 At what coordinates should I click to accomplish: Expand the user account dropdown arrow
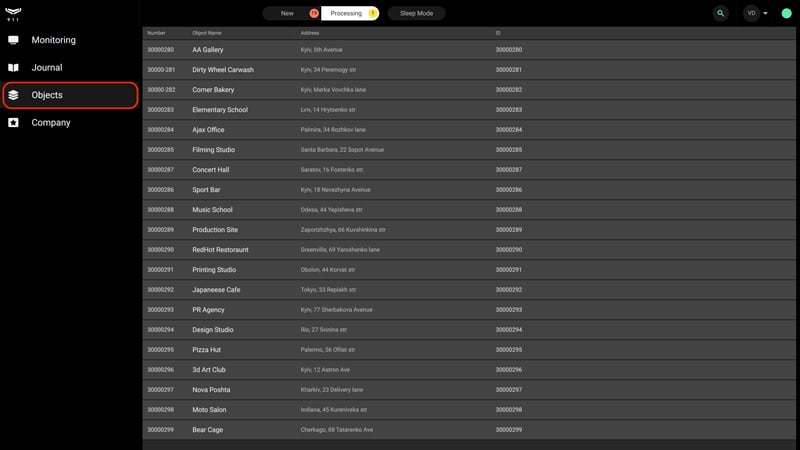coord(765,13)
